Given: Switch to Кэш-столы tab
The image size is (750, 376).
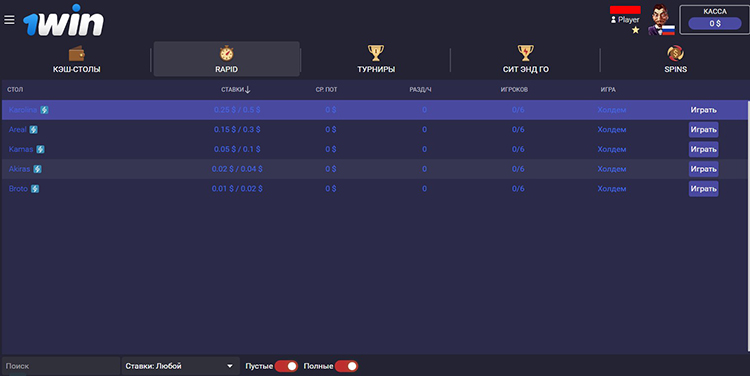Looking at the screenshot, I should coord(77,59).
